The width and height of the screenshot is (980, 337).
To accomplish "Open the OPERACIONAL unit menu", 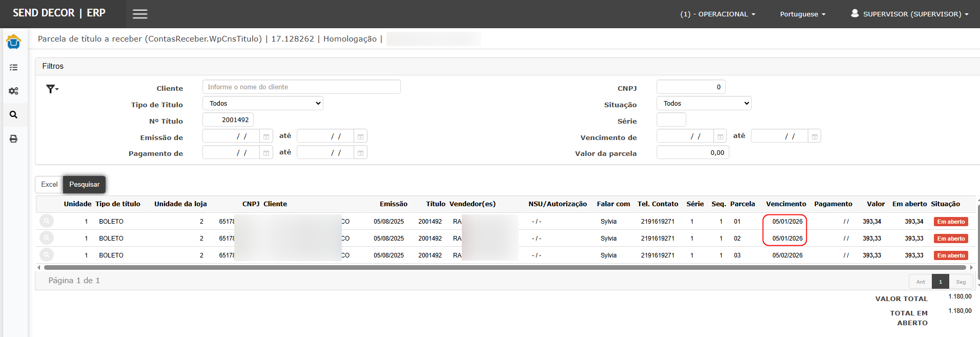I will [x=718, y=14].
